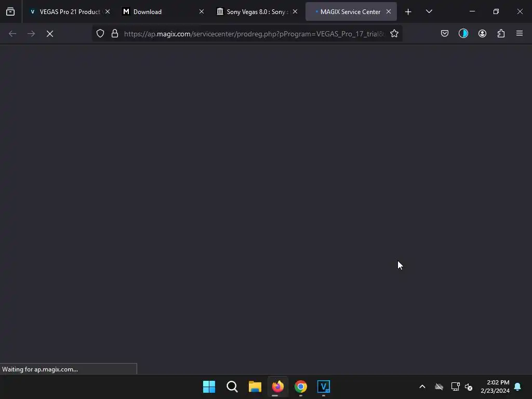Image resolution: width=532 pixels, height=399 pixels.
Task: Click the ap.magix.com URL address field
Action: click(x=254, y=34)
